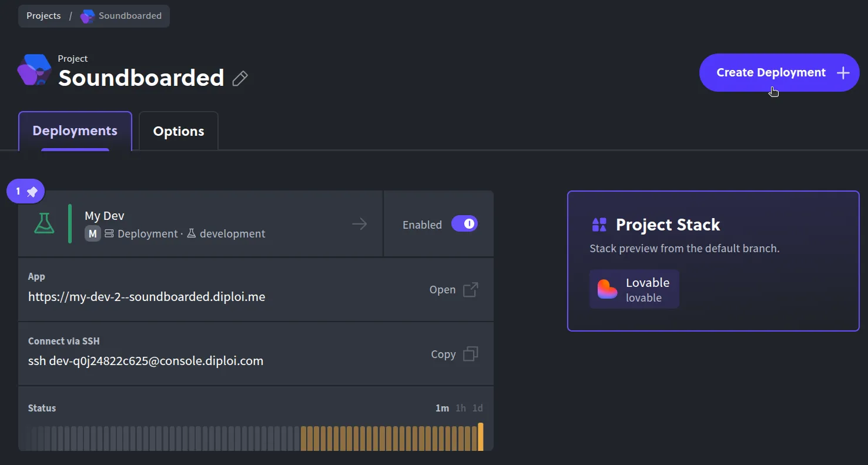Click the 'M' badge on My Dev deployment
Viewport: 868px width, 465px height.
tap(92, 233)
